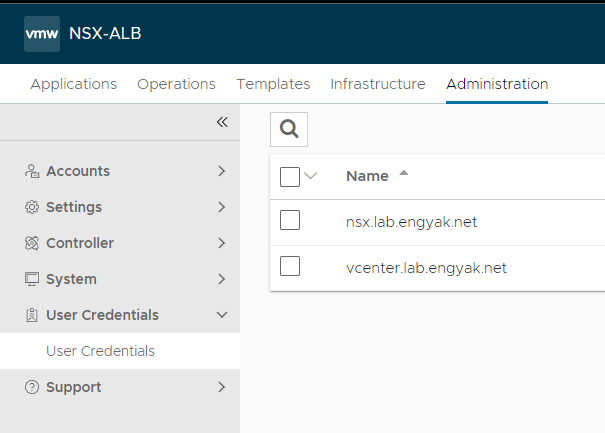The width and height of the screenshot is (605, 433).
Task: Expand the Accounts section chevron
Action: [x=221, y=171]
